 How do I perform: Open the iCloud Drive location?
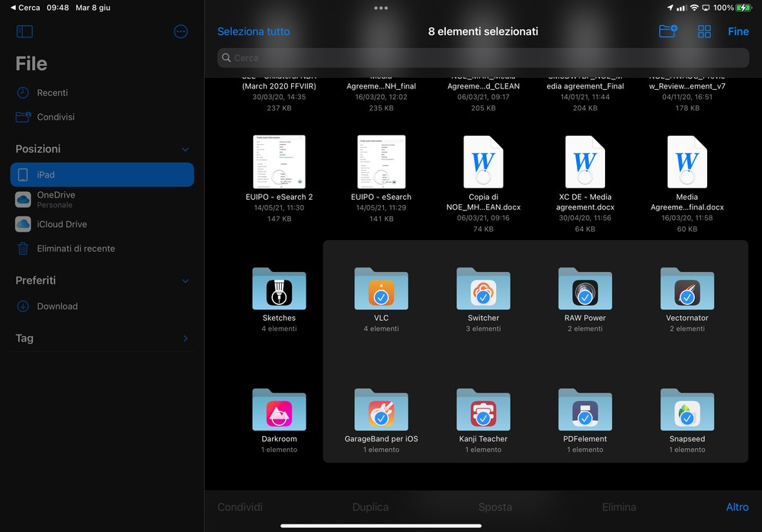[62, 224]
